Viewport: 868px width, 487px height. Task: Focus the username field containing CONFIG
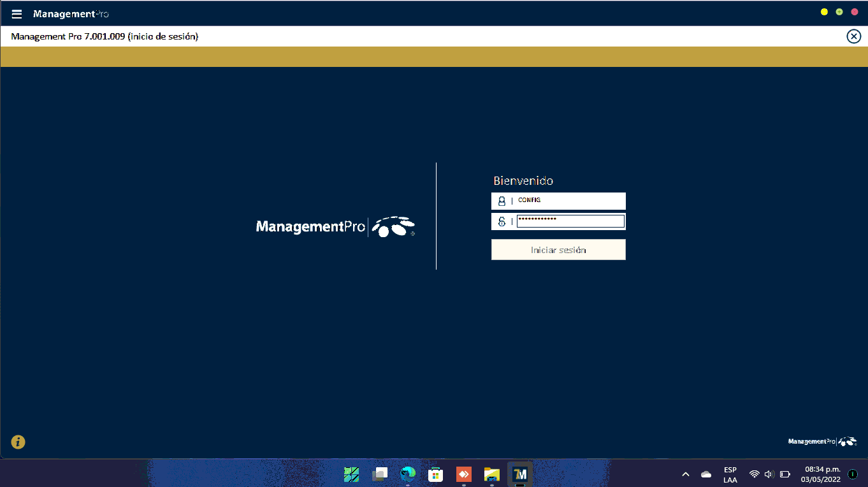tap(569, 201)
